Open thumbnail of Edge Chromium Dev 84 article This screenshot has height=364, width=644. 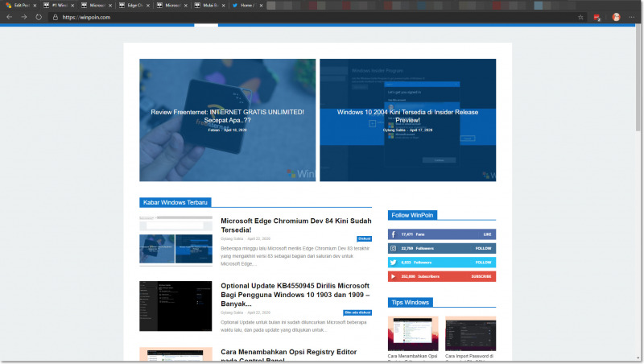175,241
